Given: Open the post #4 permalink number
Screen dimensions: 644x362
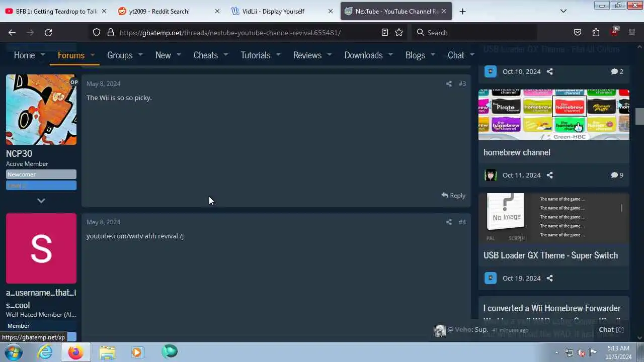Looking at the screenshot, I should 462,222.
